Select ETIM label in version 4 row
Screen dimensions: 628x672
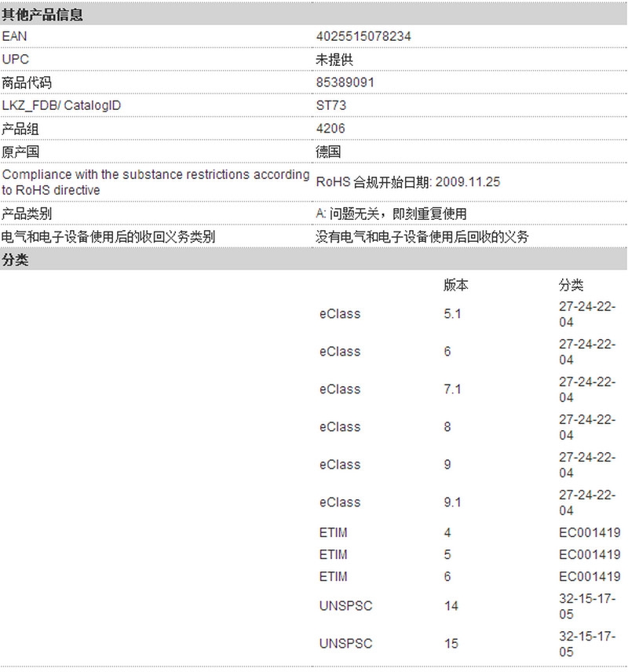tap(334, 533)
